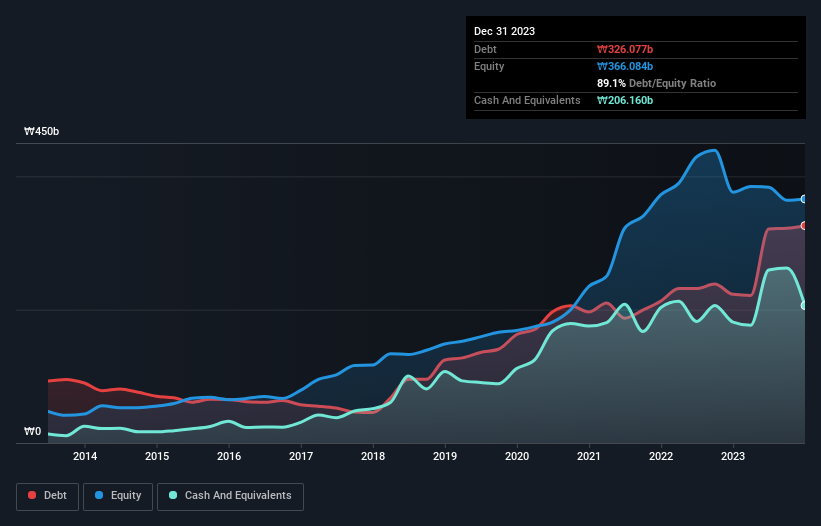Toggle the Debt series legend button
The image size is (821, 526).
(48, 496)
